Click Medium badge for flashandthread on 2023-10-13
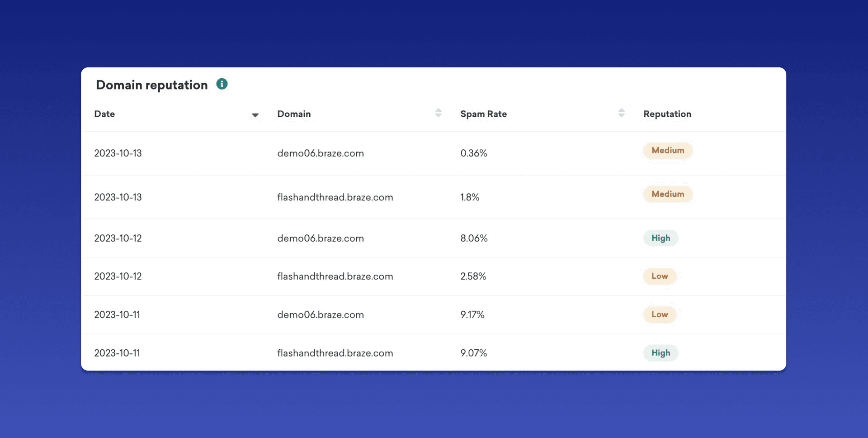Image resolution: width=868 pixels, height=438 pixels. point(667,194)
